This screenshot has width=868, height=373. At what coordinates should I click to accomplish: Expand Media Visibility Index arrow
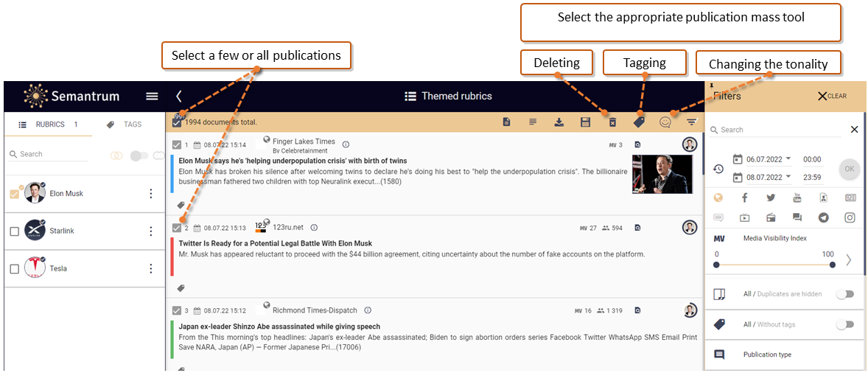click(x=849, y=259)
